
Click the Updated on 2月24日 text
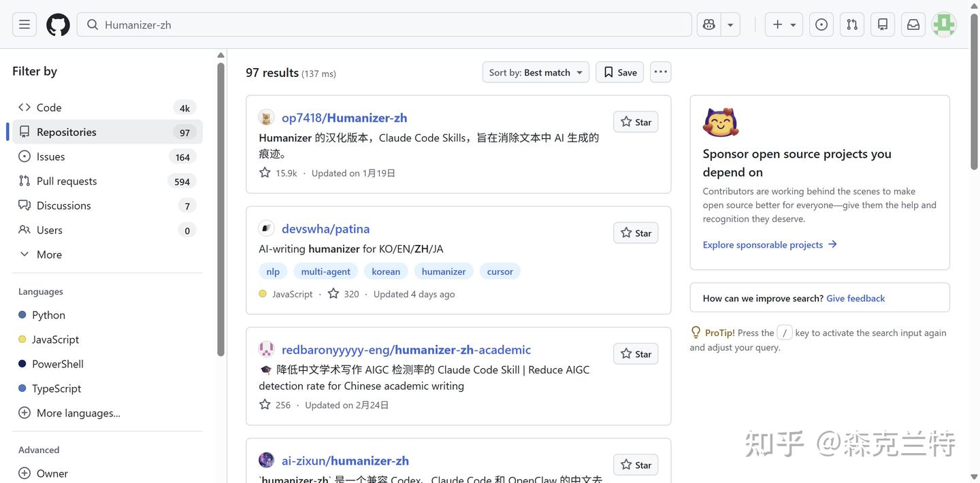(347, 405)
